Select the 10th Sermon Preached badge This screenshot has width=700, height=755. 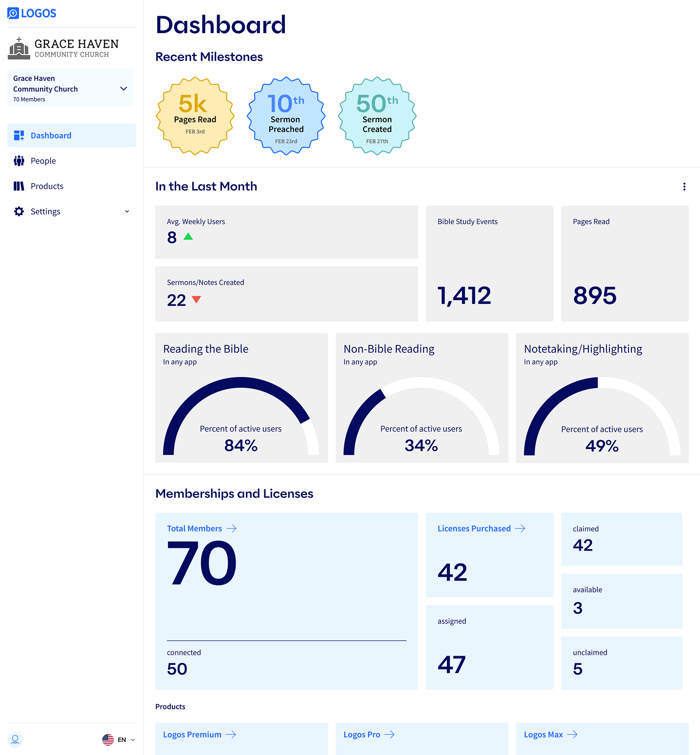coord(286,116)
